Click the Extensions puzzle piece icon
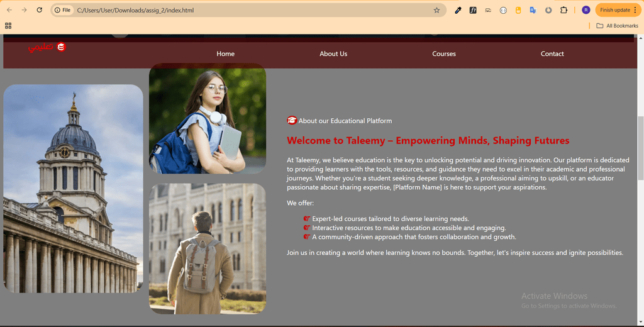644x327 pixels. tap(563, 10)
